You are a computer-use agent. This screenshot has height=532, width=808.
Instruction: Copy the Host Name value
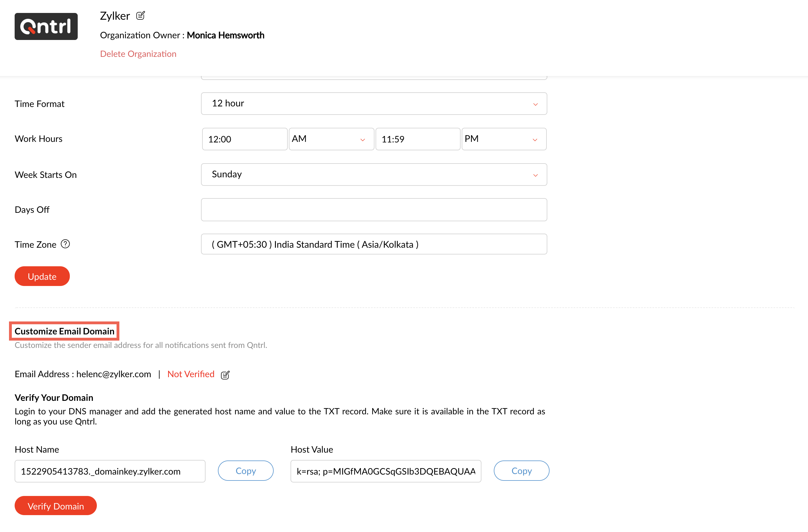(x=245, y=471)
